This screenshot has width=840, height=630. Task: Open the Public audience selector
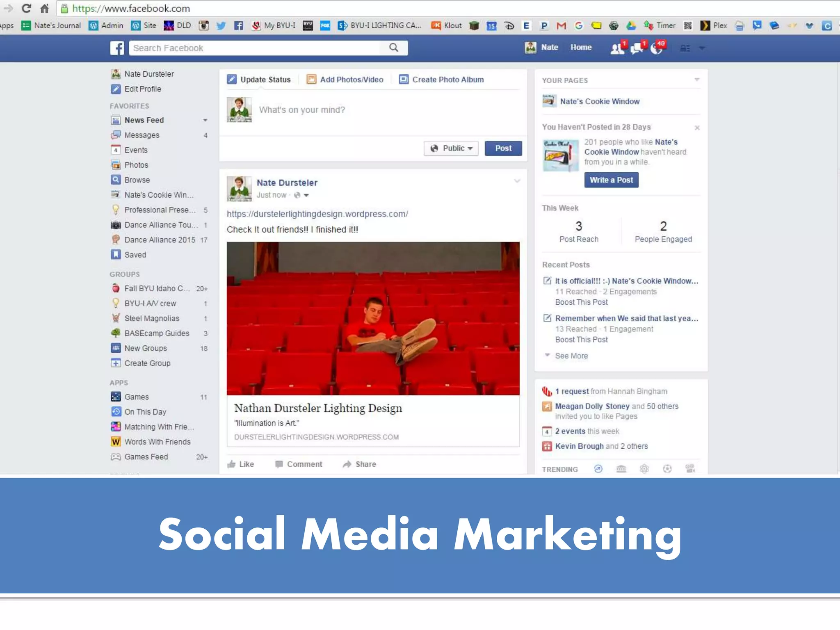coord(451,148)
